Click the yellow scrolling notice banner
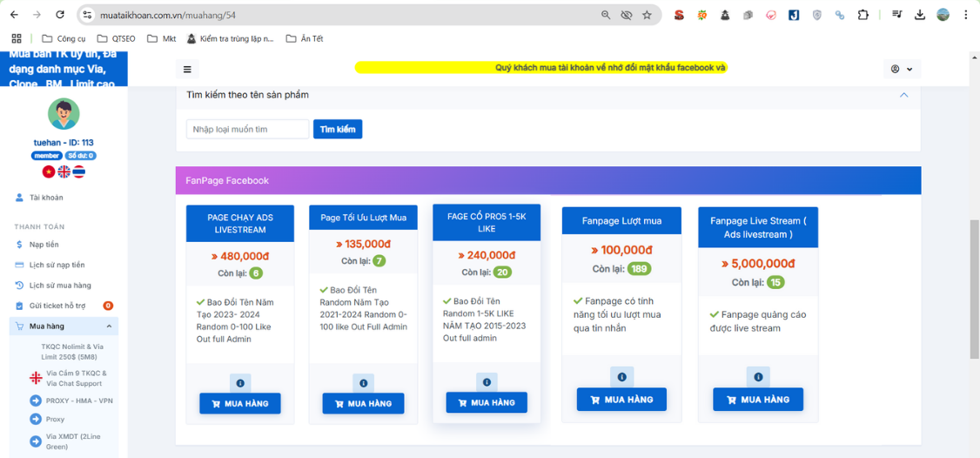This screenshot has width=980, height=458. click(x=542, y=68)
